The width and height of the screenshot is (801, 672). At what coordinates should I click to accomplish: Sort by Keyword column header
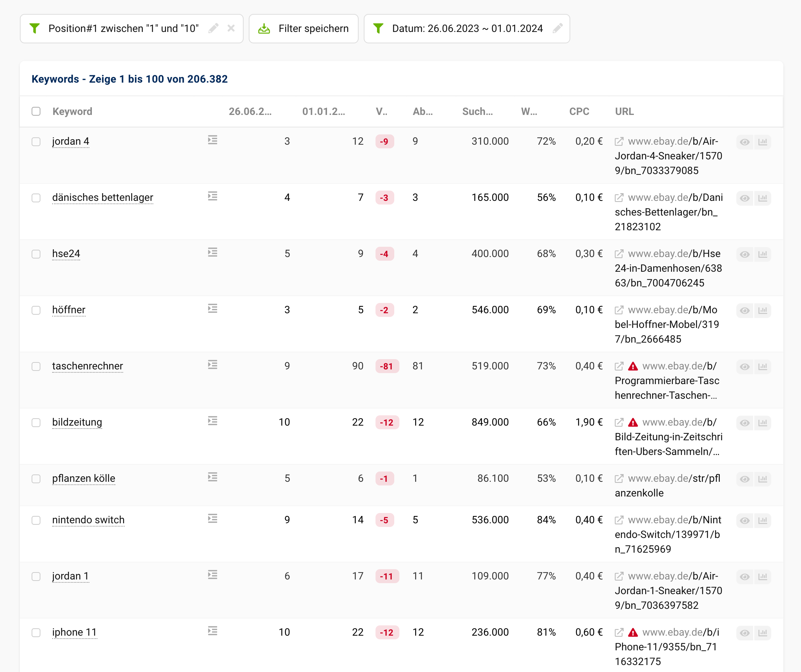pyautogui.click(x=72, y=111)
